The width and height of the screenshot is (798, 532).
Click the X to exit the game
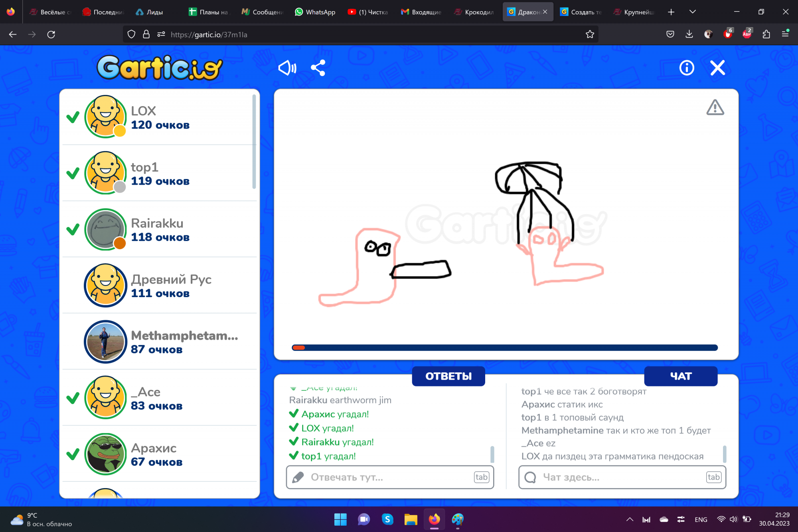pos(717,67)
